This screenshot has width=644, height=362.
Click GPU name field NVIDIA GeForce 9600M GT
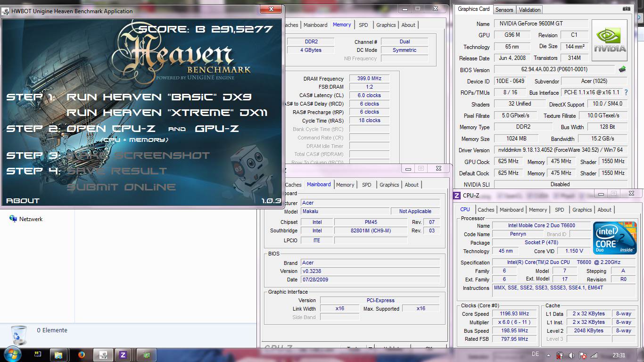tap(541, 24)
